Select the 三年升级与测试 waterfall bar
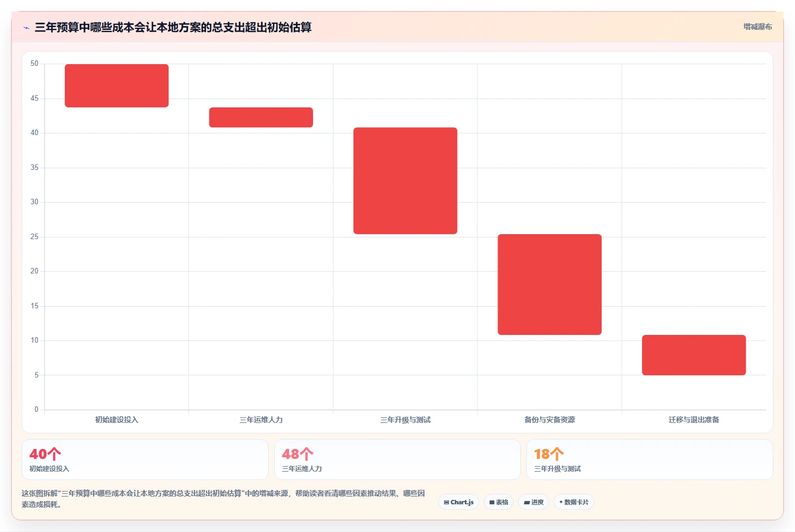 point(406,181)
